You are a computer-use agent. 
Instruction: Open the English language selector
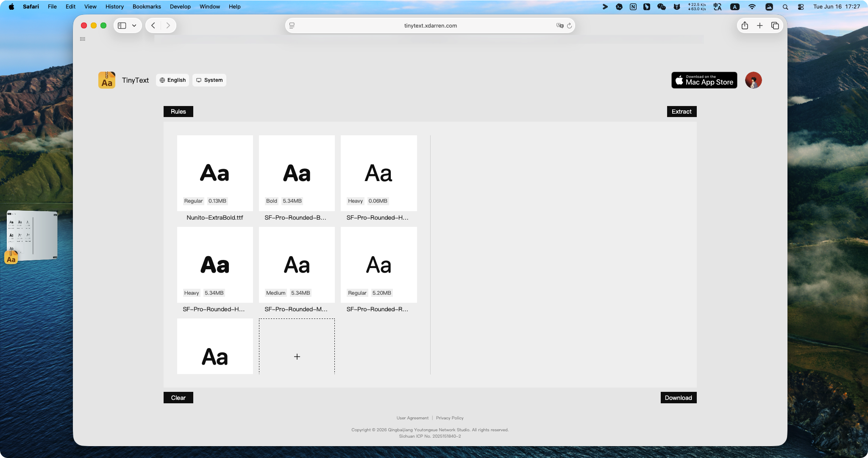[x=172, y=80]
